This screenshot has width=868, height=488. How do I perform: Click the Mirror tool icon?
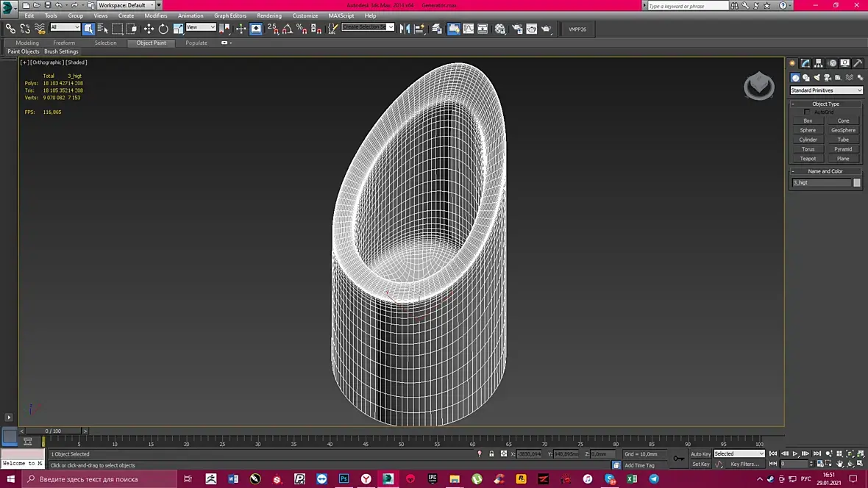click(405, 29)
